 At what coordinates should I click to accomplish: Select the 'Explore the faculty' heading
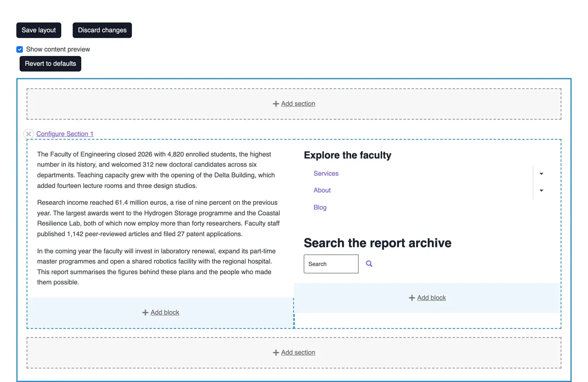click(347, 155)
